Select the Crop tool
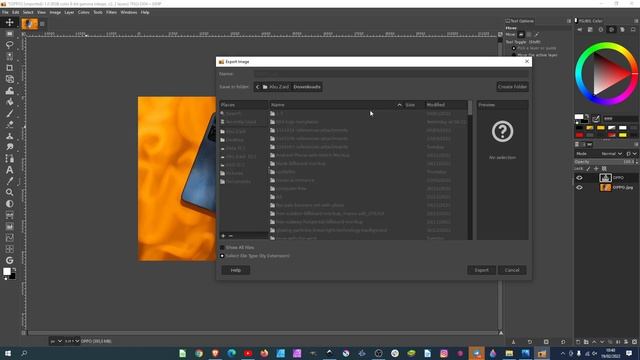640x360 pixels. point(9,68)
